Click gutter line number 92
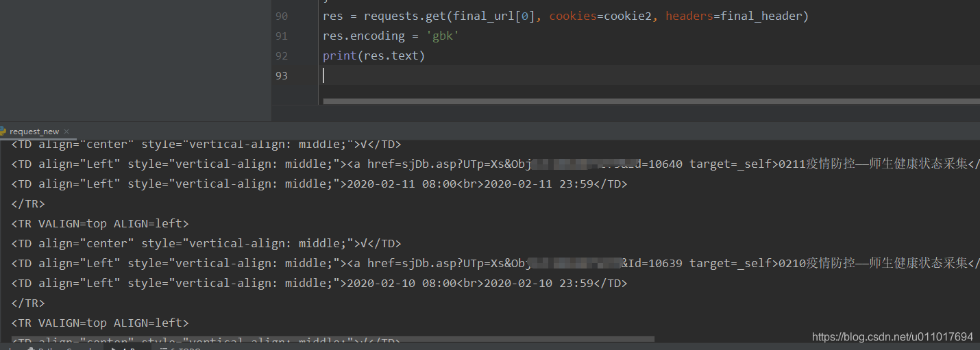Image resolution: width=980 pixels, height=350 pixels. 282,55
